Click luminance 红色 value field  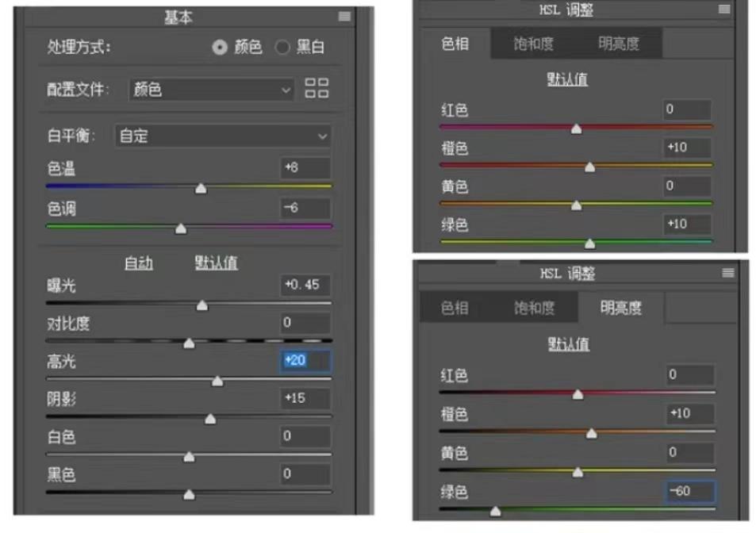(690, 374)
